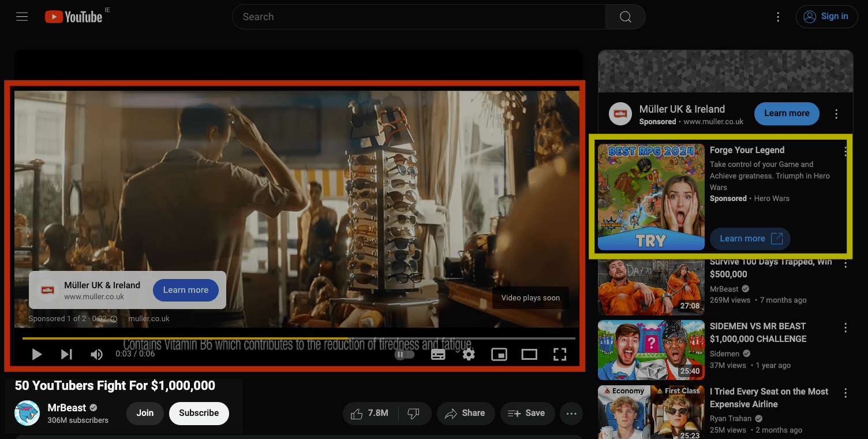Open options menu on the Hero Wars ad
This screenshot has height=439, width=868.
[846, 151]
